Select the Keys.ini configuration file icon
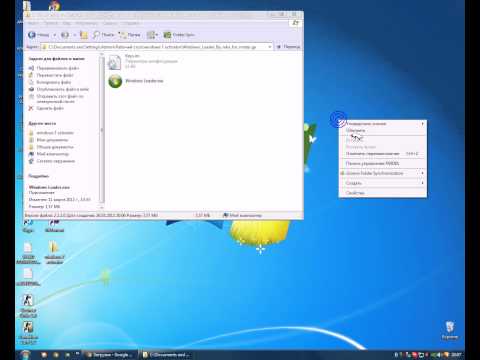 click(x=114, y=62)
